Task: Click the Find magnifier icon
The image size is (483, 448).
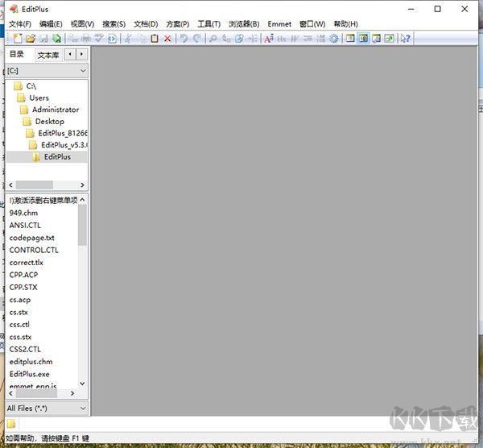Action: click(x=213, y=39)
